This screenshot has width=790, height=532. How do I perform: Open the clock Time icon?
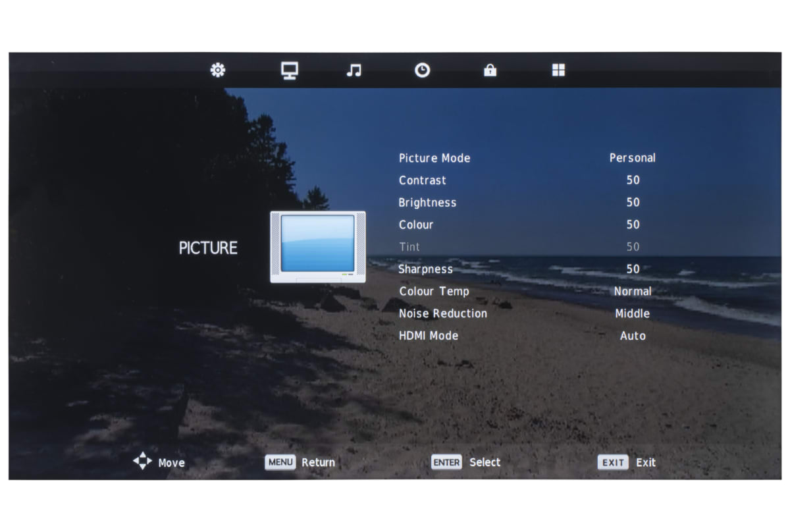(422, 70)
